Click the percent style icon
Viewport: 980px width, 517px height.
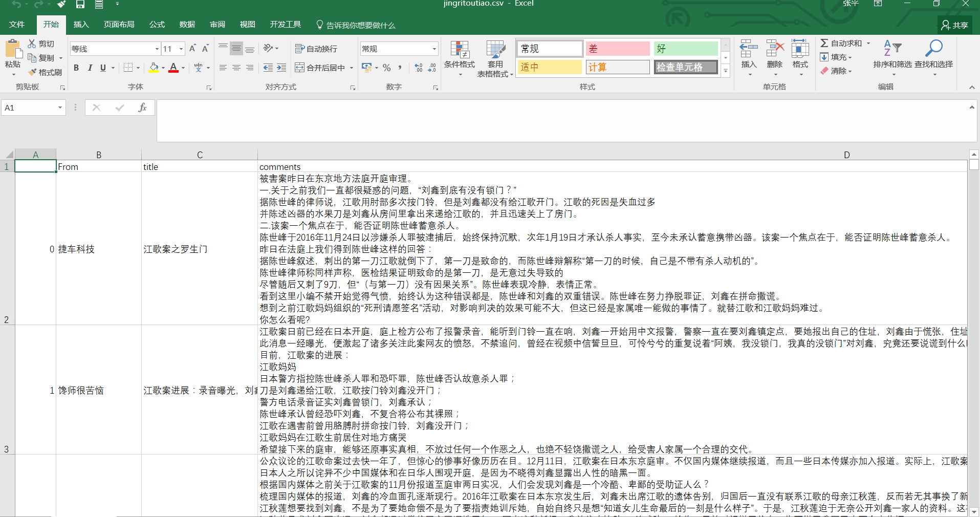coord(387,67)
